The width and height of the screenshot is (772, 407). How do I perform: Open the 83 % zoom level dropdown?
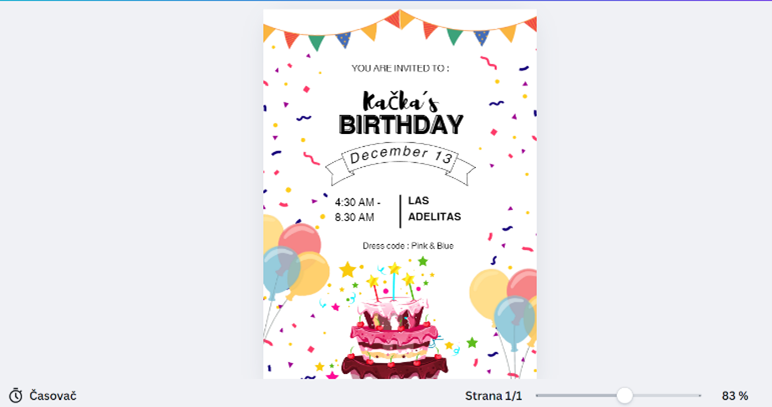click(x=735, y=396)
